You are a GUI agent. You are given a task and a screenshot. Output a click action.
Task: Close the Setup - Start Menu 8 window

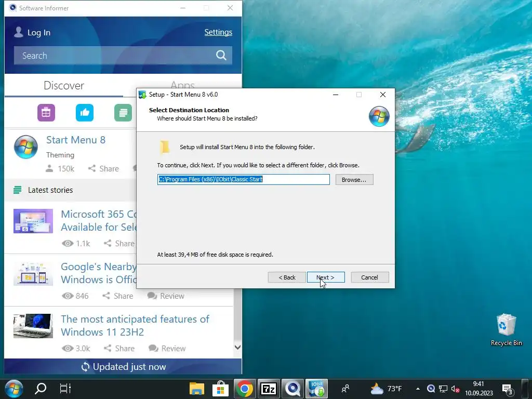(383, 95)
